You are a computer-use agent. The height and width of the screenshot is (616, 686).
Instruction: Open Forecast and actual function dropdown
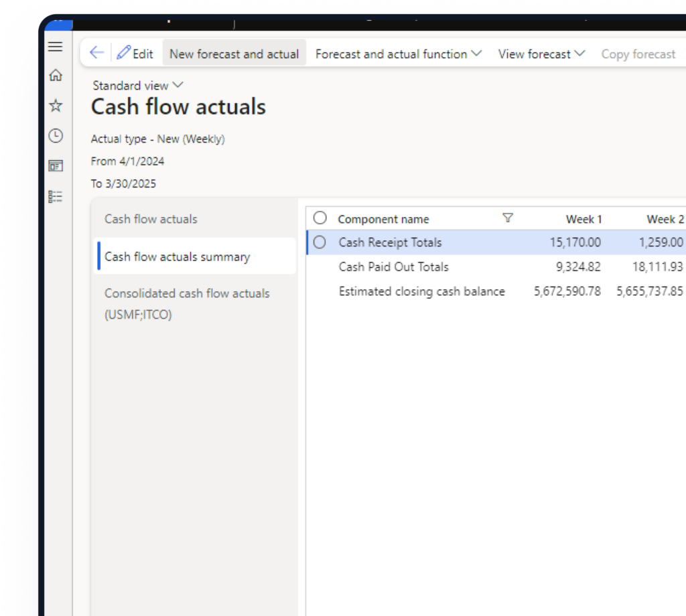[398, 54]
